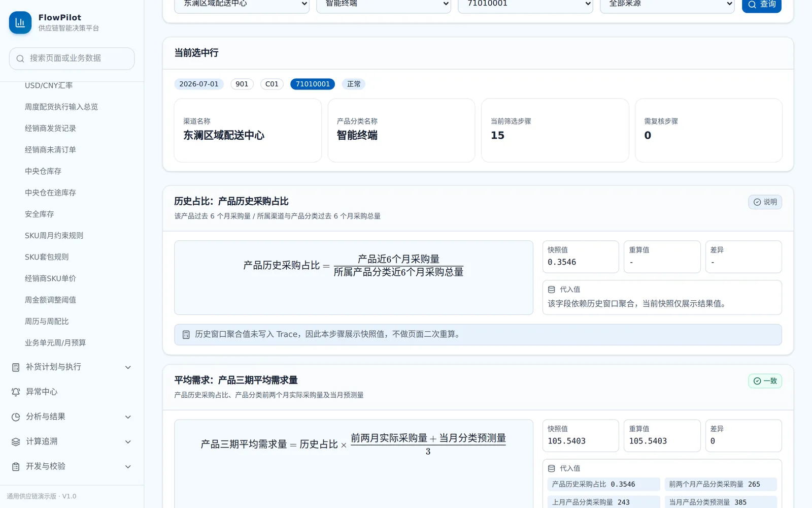This screenshot has height=508, width=812.
Task: Click the magnifier icon on 查询 button
Action: coord(752,5)
